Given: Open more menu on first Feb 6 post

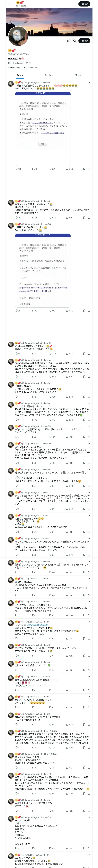Looking at the screenshot, I should (89, 82).
